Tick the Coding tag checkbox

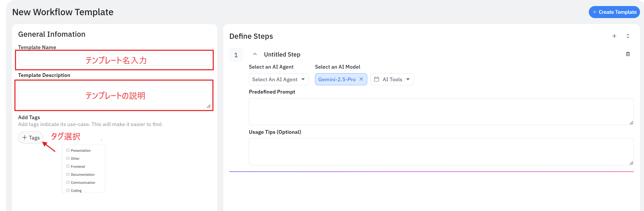point(68,190)
